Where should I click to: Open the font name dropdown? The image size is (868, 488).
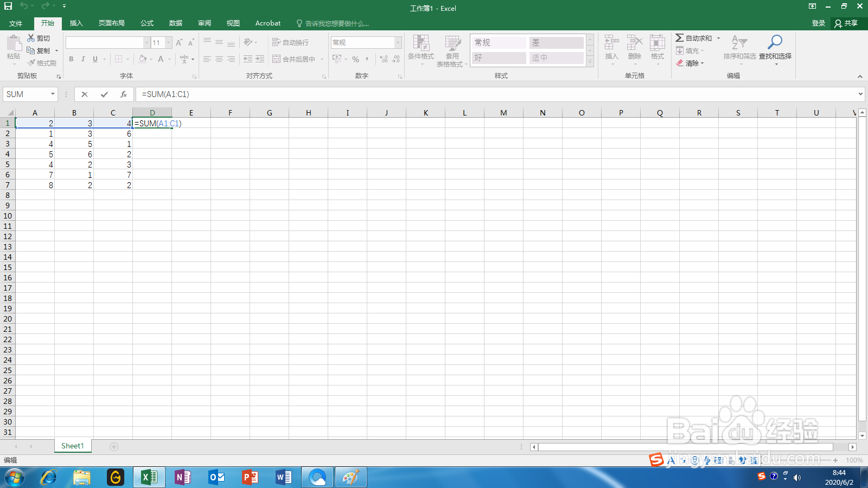[x=146, y=42]
